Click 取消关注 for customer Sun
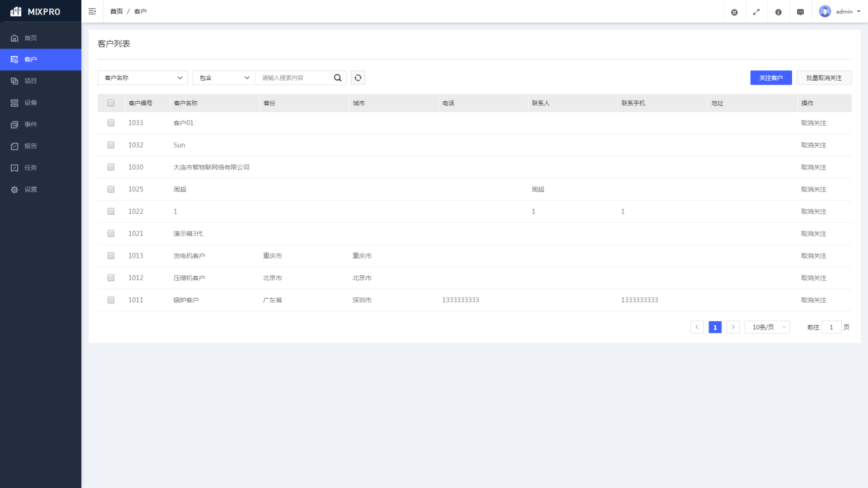This screenshot has height=488, width=868. coord(813,146)
